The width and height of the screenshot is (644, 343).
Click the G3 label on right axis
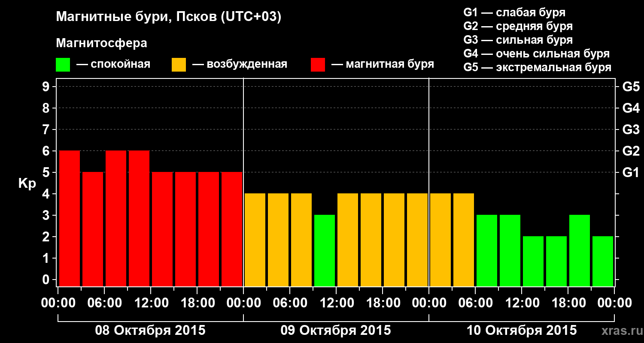[631, 129]
